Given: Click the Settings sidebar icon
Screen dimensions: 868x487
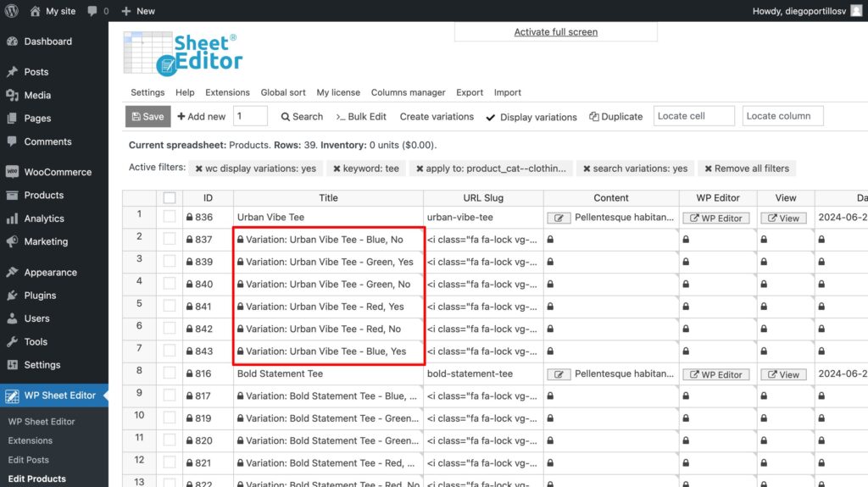Looking at the screenshot, I should tap(12, 365).
